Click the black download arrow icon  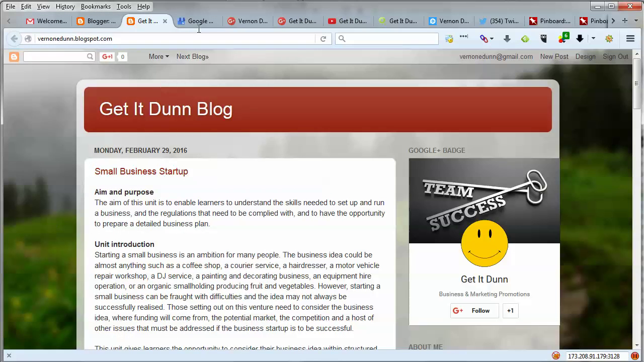tap(580, 39)
